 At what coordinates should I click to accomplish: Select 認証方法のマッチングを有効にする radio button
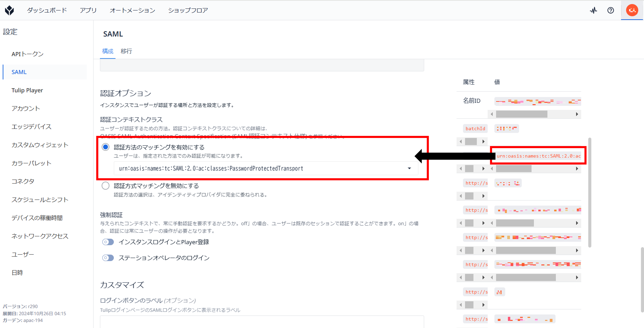pyautogui.click(x=106, y=147)
